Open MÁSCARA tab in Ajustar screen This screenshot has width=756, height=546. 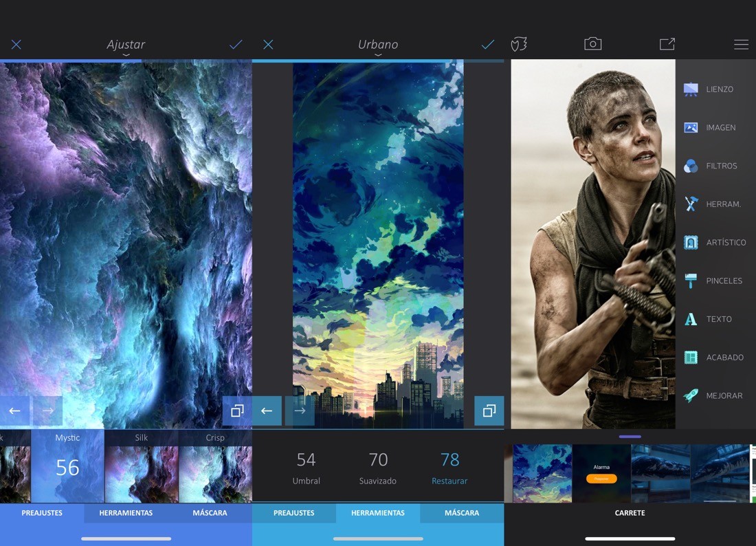pos(210,513)
